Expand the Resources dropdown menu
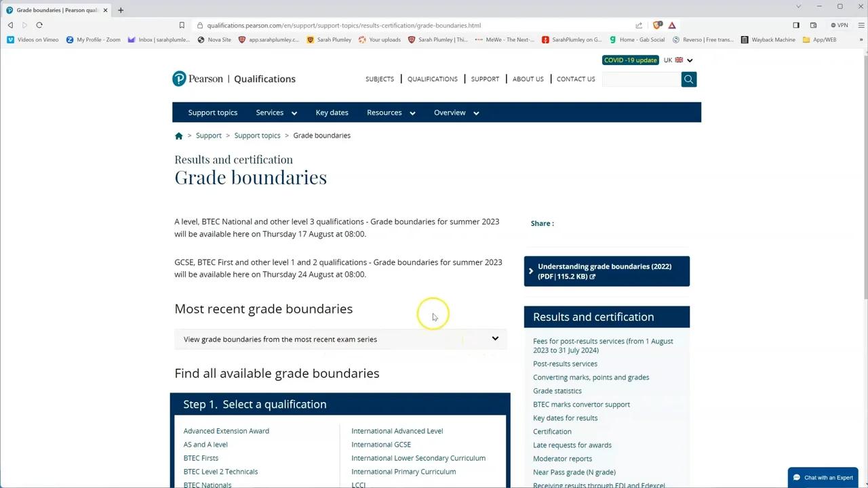This screenshot has width=868, height=488. [391, 113]
